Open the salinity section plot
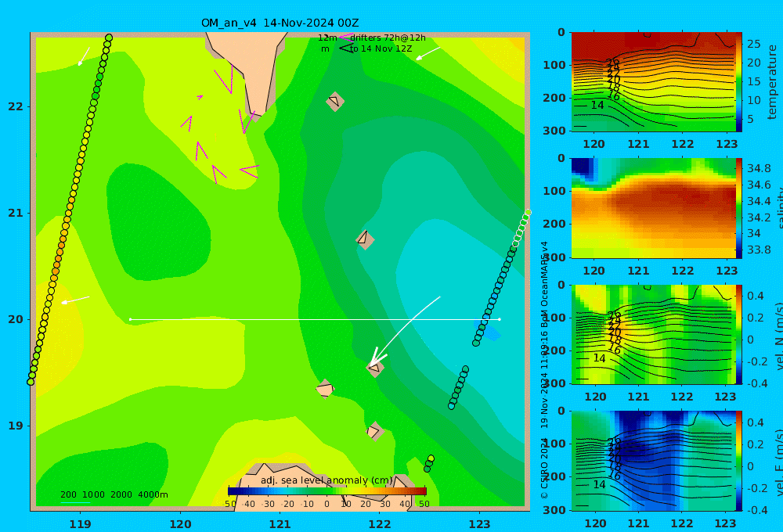 click(653, 208)
